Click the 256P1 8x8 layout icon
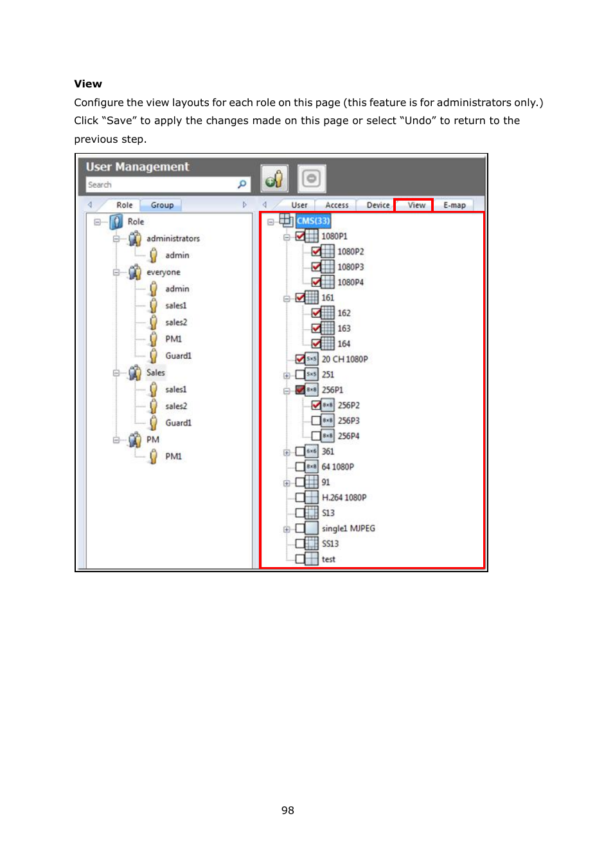 [312, 390]
